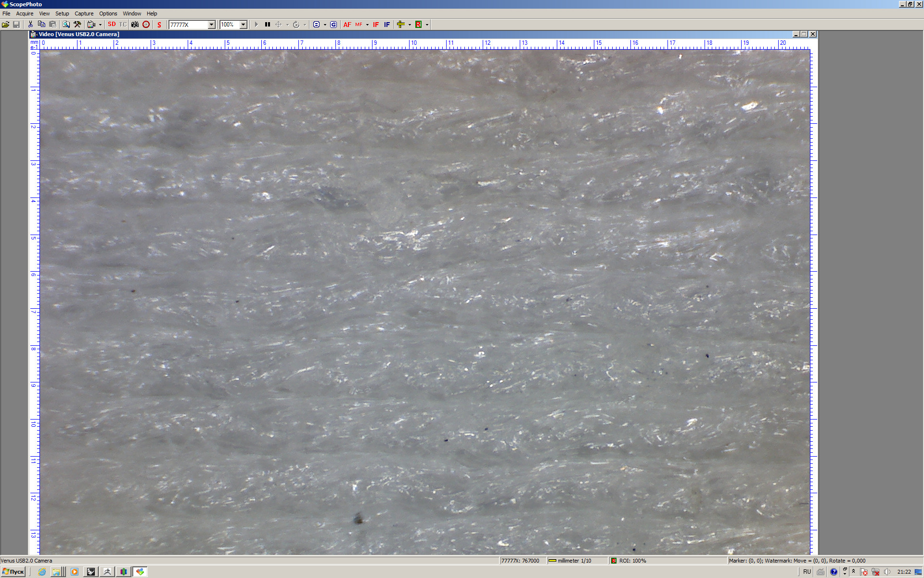Click the yellow crosshair ruler icon
The width and height of the screenshot is (924, 578).
400,25
